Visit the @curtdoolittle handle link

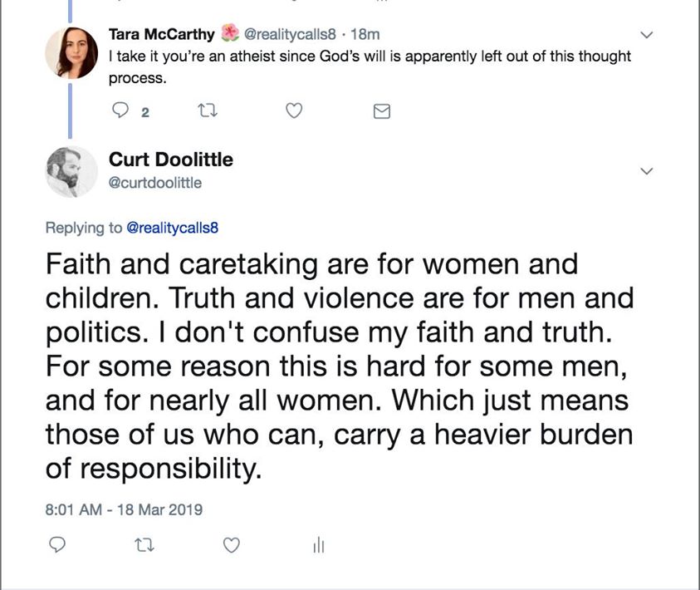pyautogui.click(x=155, y=183)
